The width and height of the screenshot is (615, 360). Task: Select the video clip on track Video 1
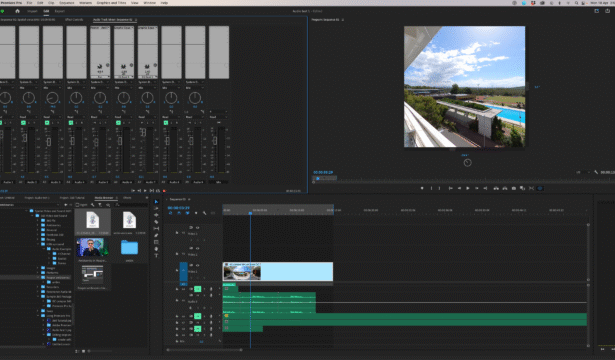click(x=278, y=271)
